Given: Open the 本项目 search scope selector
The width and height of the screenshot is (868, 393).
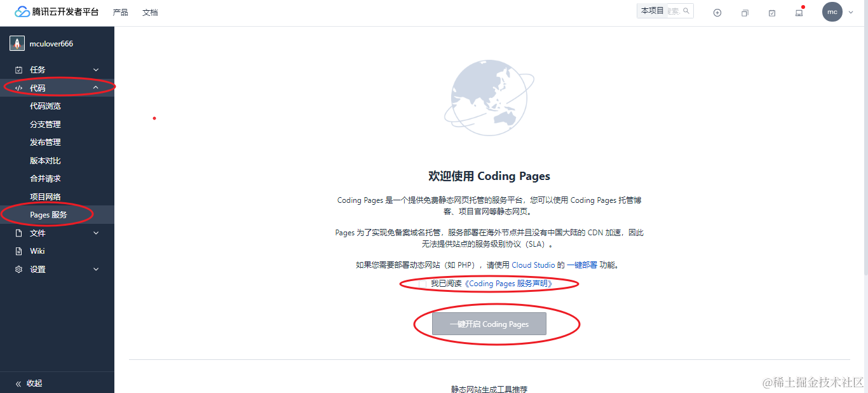Looking at the screenshot, I should (x=652, y=11).
